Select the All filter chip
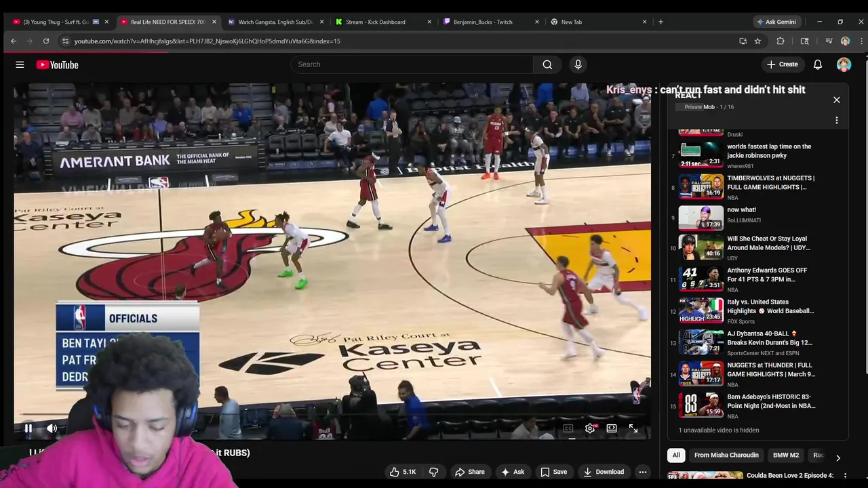Screen dimensions: 868x488 tap(676, 455)
